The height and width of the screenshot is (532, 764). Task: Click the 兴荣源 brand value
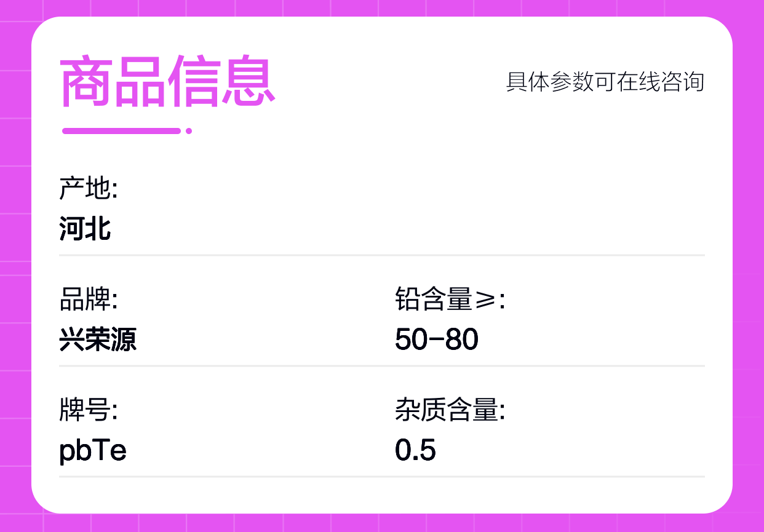pos(98,339)
